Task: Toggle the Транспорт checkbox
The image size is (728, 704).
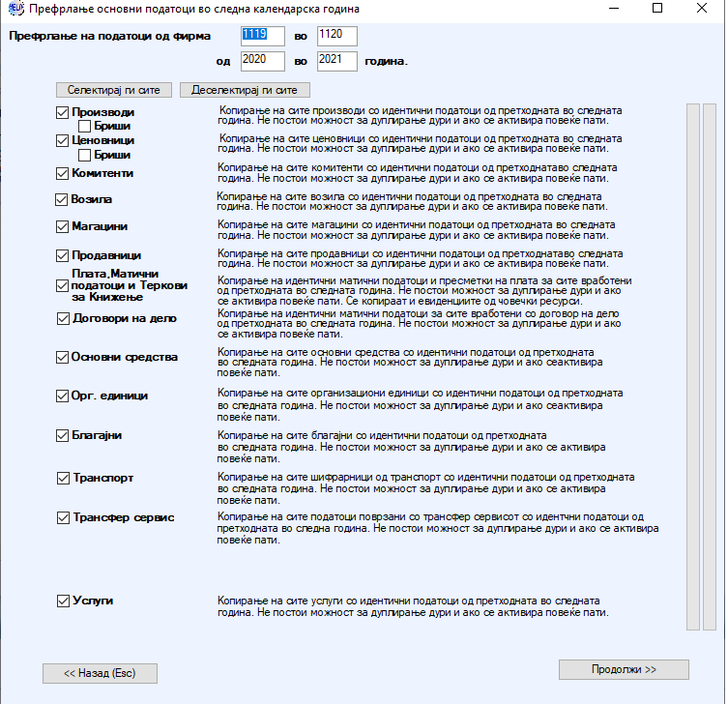Action: pyautogui.click(x=63, y=478)
